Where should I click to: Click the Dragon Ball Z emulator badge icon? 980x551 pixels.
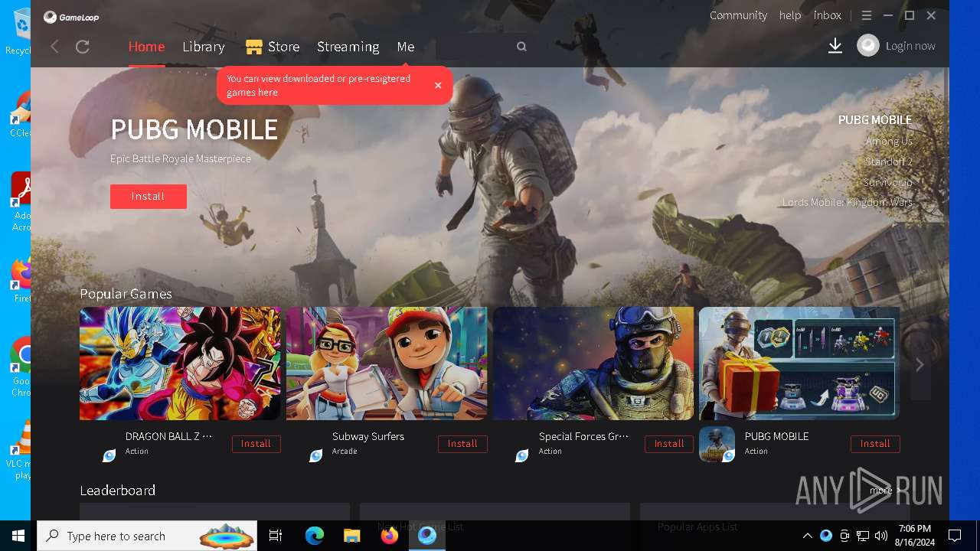pos(109,455)
